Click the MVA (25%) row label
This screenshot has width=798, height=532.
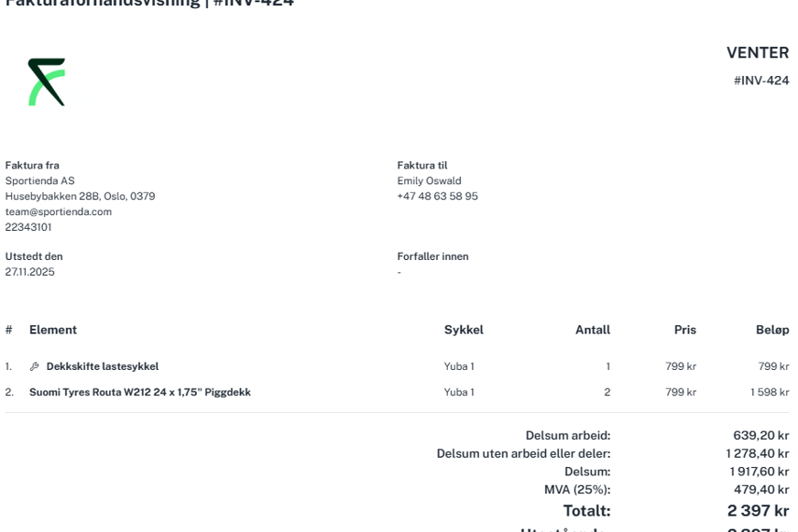coord(577,489)
